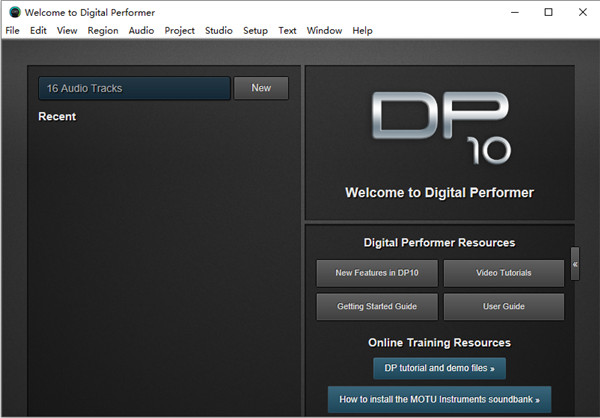Viewport: 600px width, 418px height.
Task: Open the User Guide
Action: point(504,307)
